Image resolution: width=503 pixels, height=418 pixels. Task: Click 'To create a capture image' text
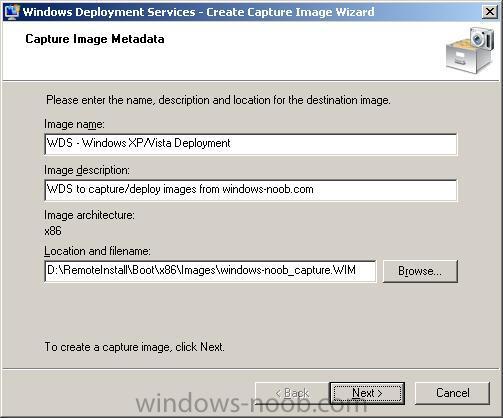(x=134, y=347)
